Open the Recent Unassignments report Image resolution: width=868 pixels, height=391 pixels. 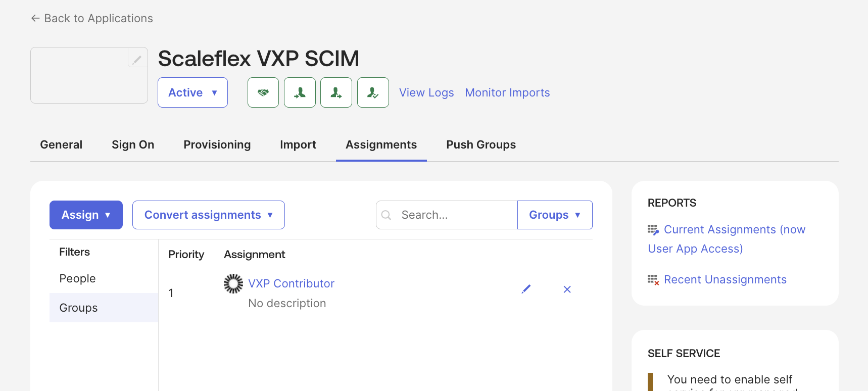[x=725, y=279]
